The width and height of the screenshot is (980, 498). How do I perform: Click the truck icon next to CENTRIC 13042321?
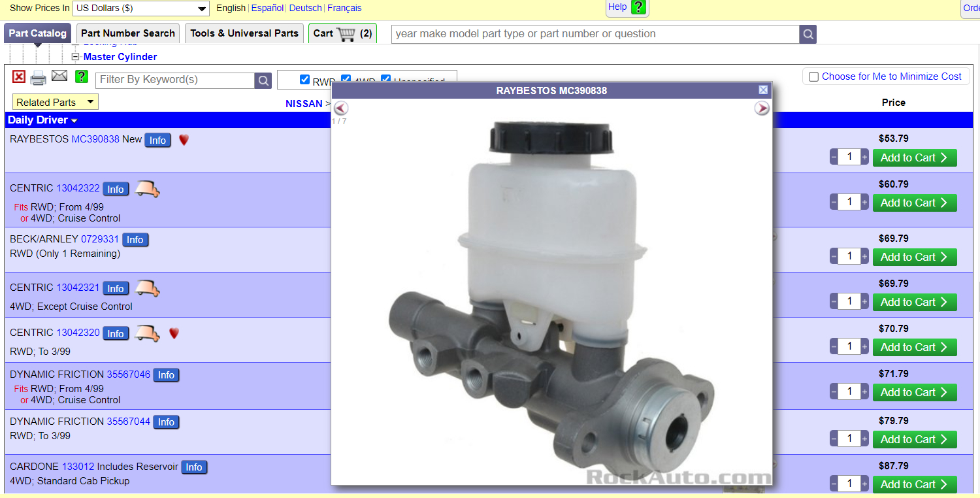(x=147, y=288)
